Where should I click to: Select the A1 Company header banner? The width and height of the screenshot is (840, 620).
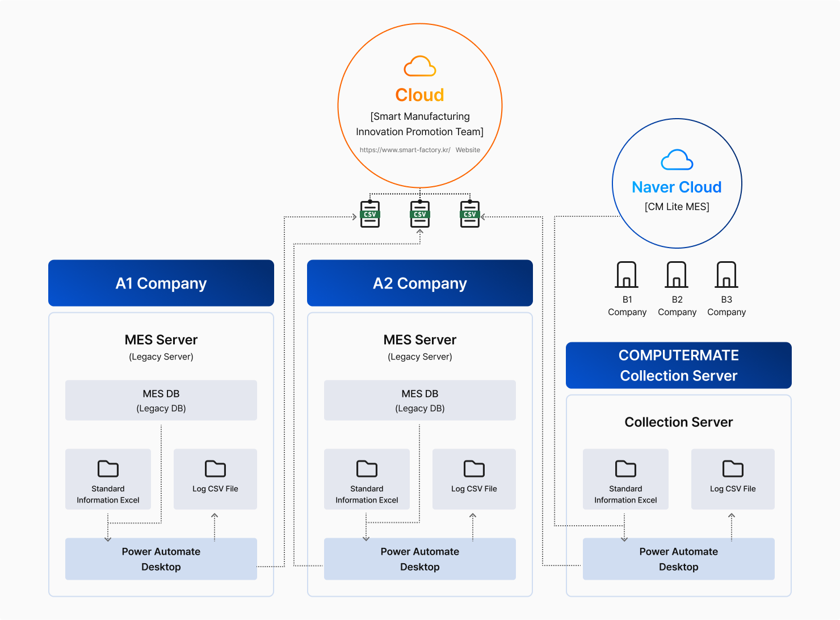[161, 283]
